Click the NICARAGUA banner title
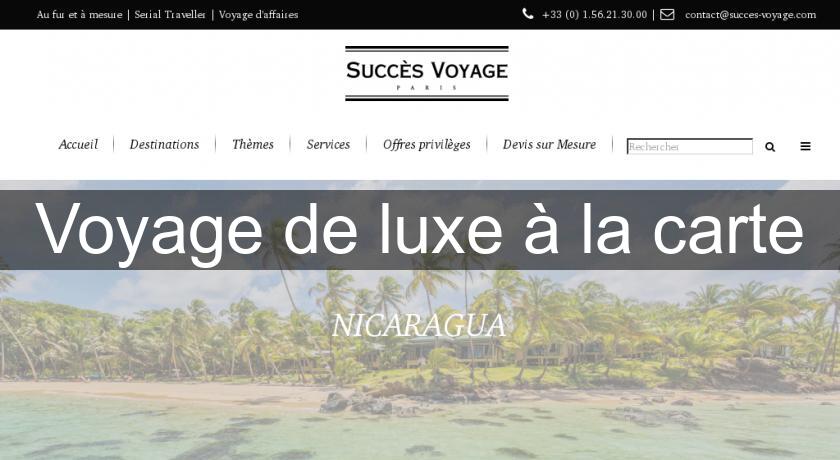 [x=419, y=326]
